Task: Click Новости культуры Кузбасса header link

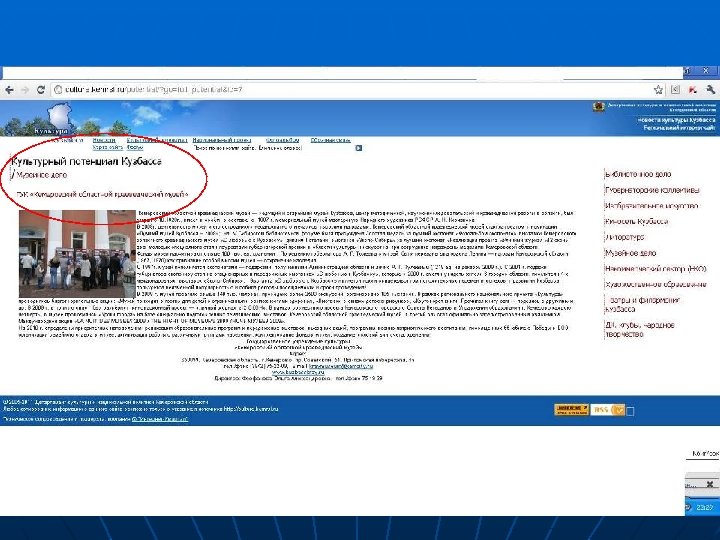Action: pyautogui.click(x=676, y=120)
